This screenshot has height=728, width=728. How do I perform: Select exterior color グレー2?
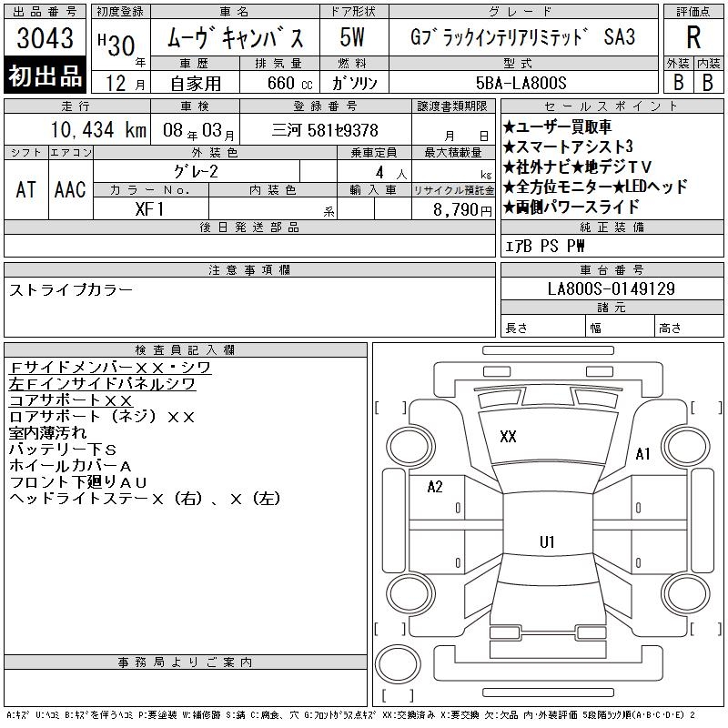tap(196, 172)
